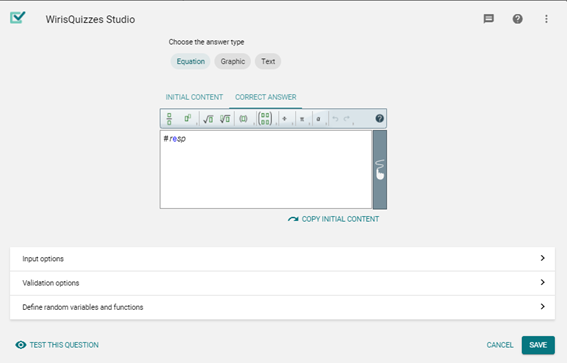Select the Text answer type
This screenshot has height=363, width=567.
268,61
